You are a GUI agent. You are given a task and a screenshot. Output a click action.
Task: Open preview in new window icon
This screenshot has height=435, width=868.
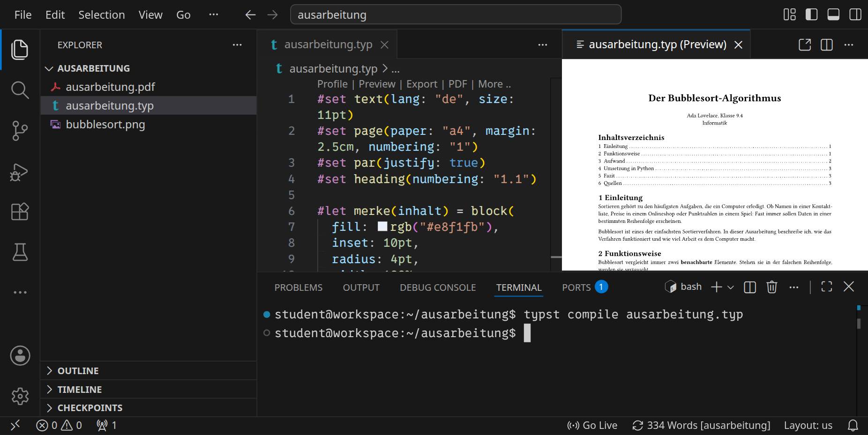[x=805, y=44]
